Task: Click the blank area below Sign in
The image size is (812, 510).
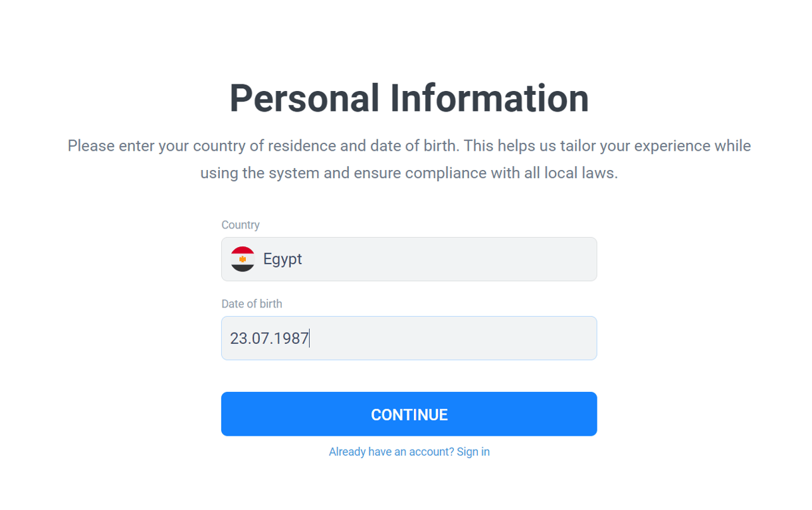Action: click(409, 485)
